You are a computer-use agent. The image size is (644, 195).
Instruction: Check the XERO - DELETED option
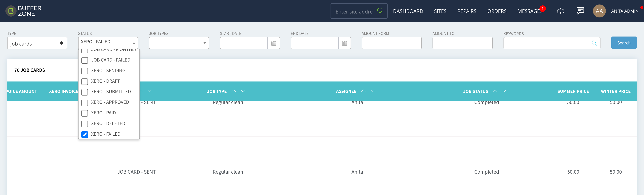[x=84, y=124]
